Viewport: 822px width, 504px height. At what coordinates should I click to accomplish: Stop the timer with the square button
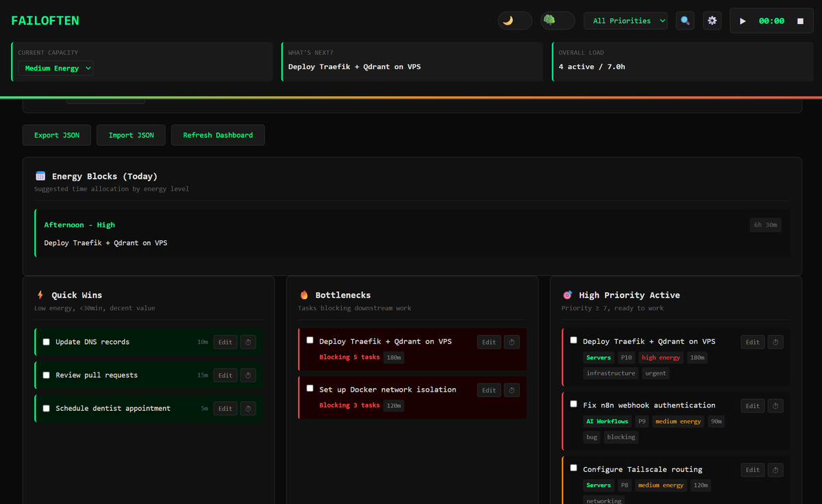pos(800,21)
